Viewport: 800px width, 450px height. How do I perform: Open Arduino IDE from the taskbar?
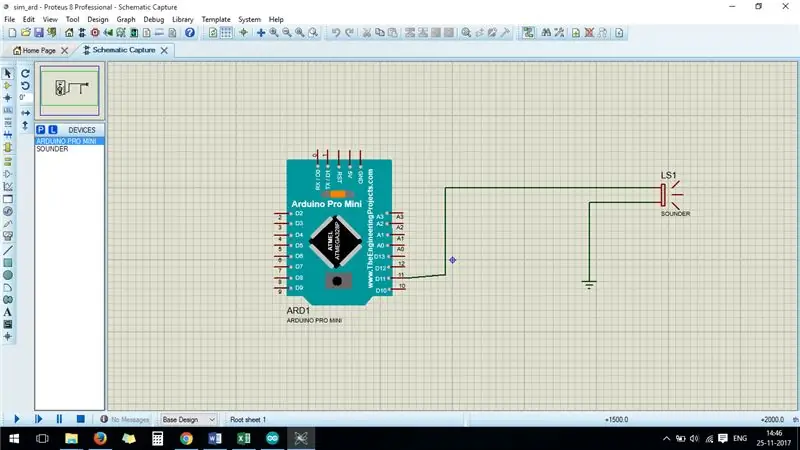point(272,438)
